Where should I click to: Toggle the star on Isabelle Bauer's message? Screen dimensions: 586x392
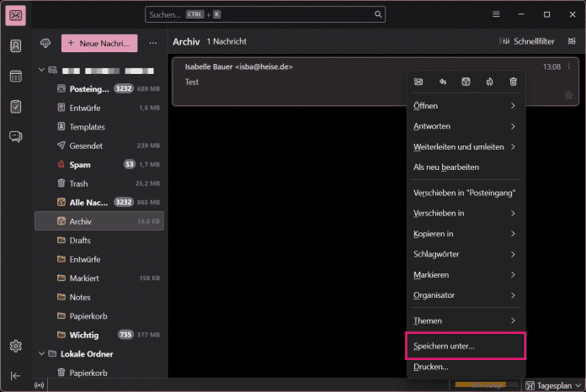[x=568, y=95]
